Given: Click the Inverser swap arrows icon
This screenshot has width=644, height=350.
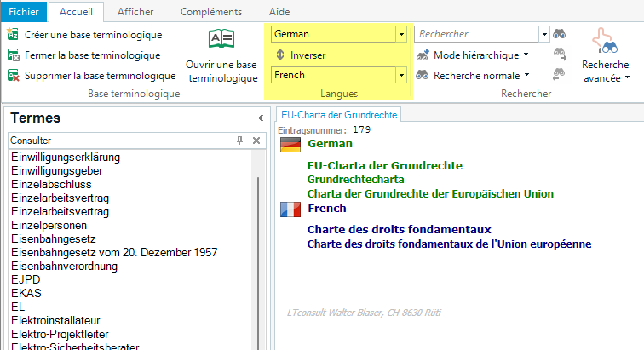Looking at the screenshot, I should tap(280, 55).
